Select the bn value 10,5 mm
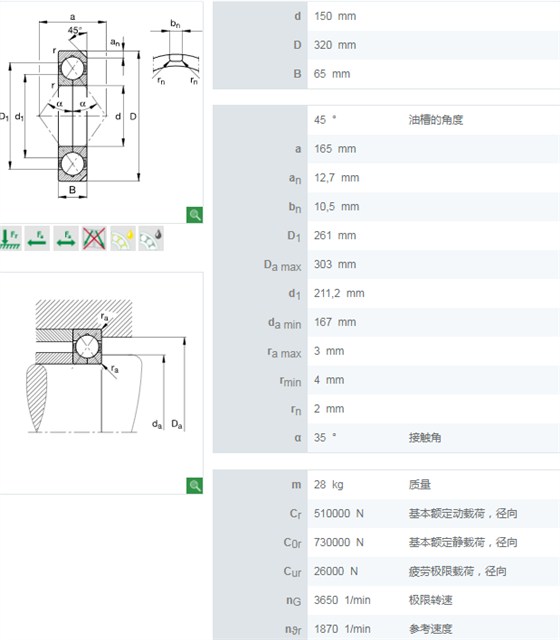Viewport: 560px width, 640px height. [x=336, y=207]
